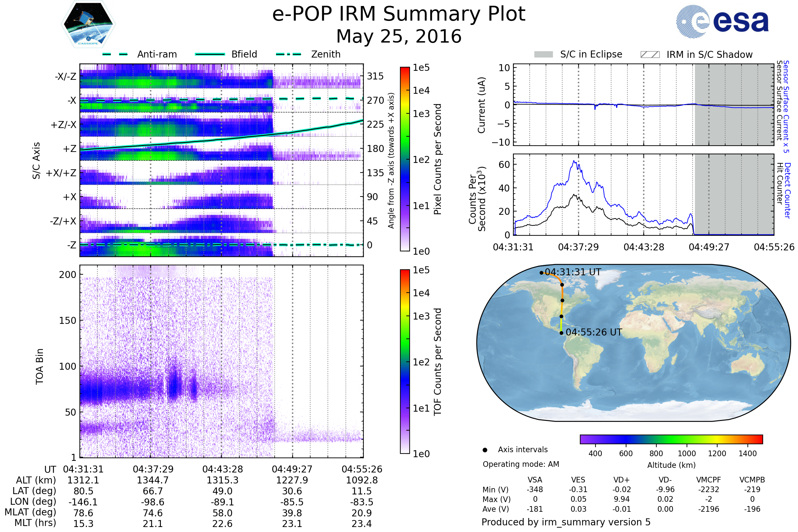
Task: Click the VMCPF column header in voltage table
Action: coord(709,480)
